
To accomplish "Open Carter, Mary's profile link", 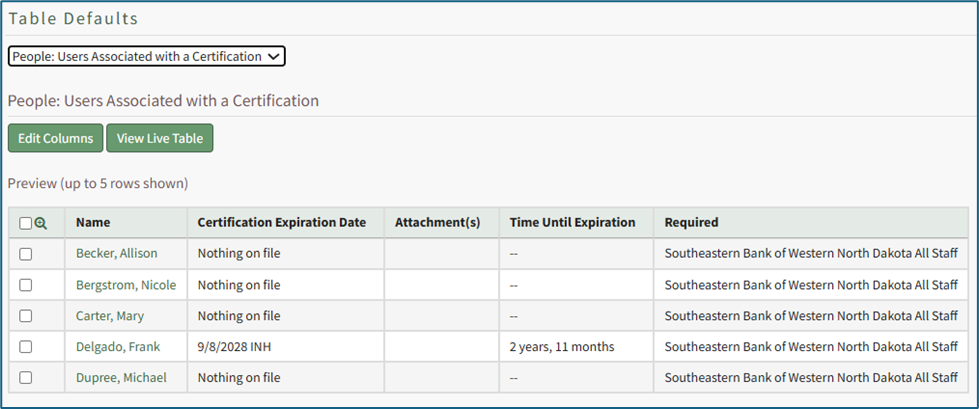I will tap(110, 316).
